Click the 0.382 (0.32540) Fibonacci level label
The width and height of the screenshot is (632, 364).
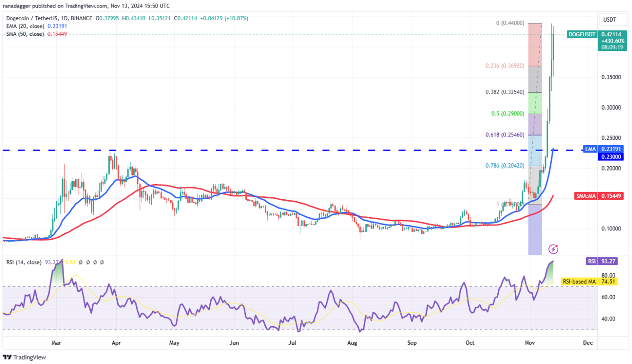(504, 92)
